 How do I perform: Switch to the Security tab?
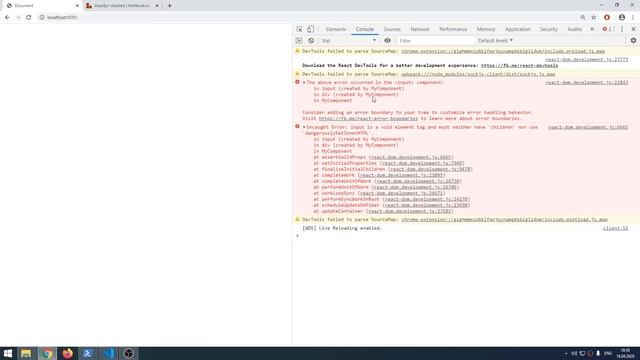point(549,29)
